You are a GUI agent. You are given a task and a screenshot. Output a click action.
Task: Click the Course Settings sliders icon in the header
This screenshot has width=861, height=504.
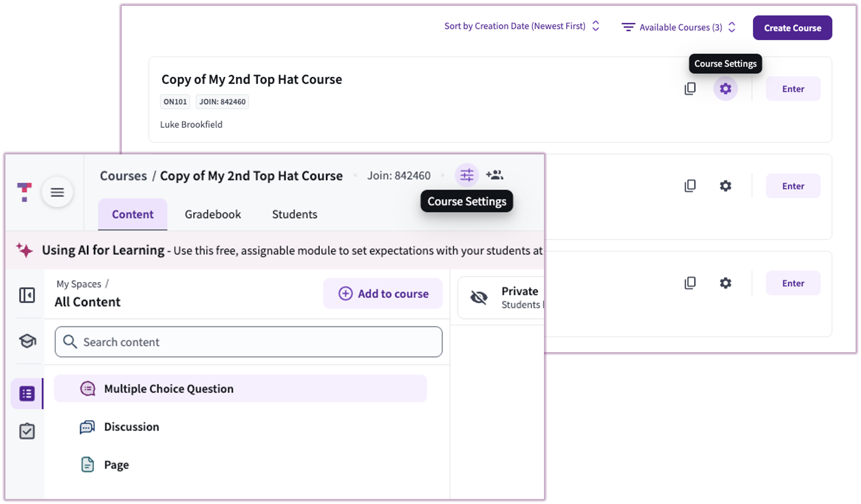pos(466,175)
